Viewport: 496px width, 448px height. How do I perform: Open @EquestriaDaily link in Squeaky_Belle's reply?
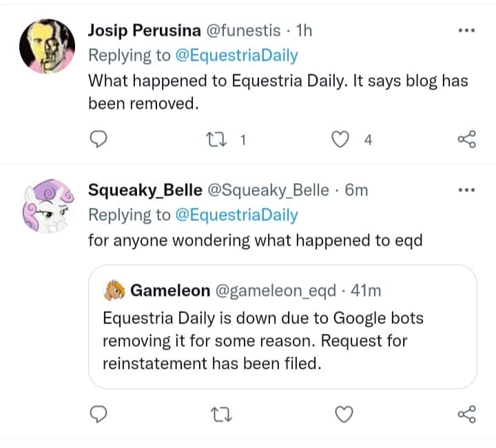coord(236,215)
